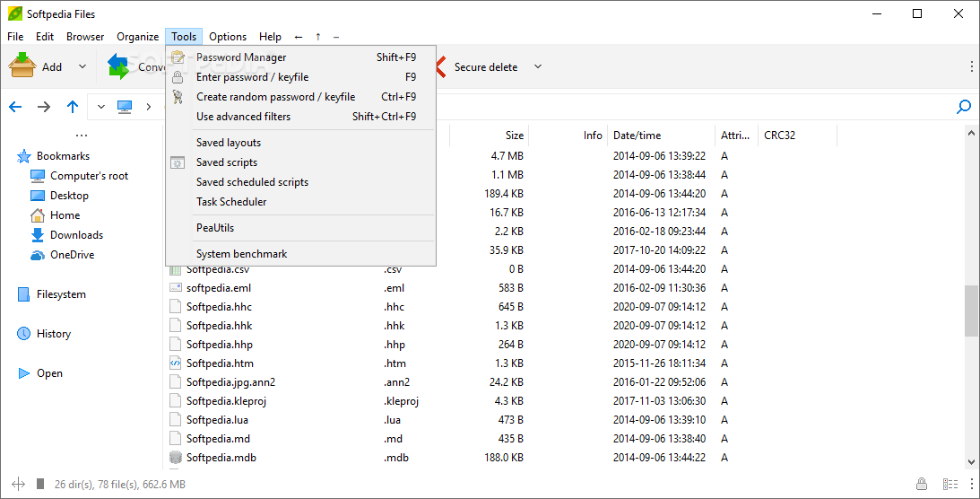980x499 pixels.
Task: Click the Home house icon
Action: click(38, 215)
